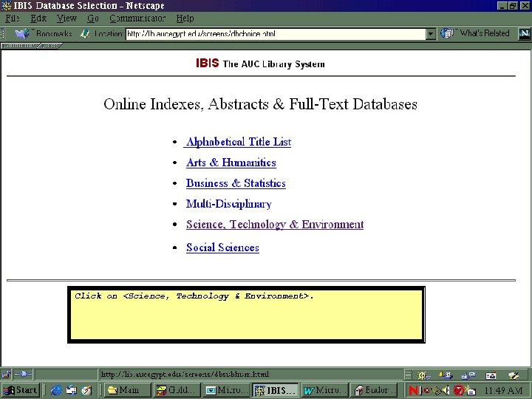Click the Netscape title bar icon
Image resolution: width=532 pixels, height=399 pixels.
[7, 6]
